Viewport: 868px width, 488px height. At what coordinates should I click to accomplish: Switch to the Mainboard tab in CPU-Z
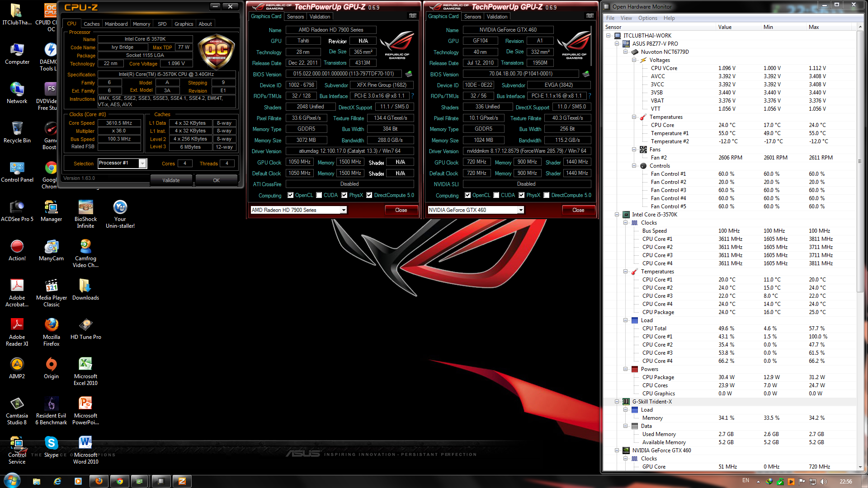[116, 24]
